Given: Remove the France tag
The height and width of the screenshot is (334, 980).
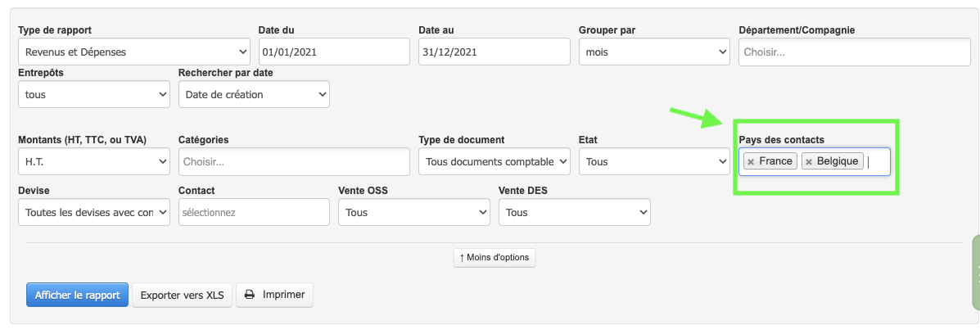Looking at the screenshot, I should coord(751,162).
